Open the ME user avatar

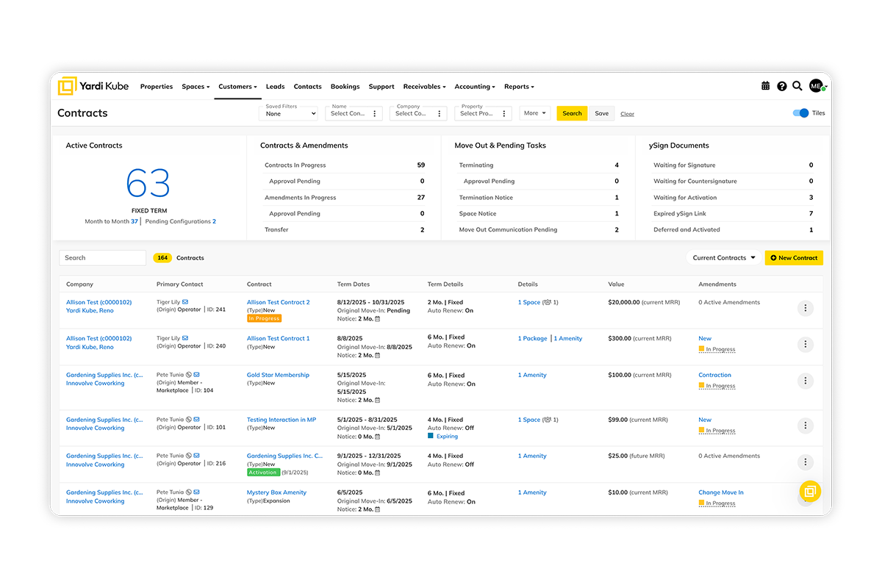coord(816,86)
